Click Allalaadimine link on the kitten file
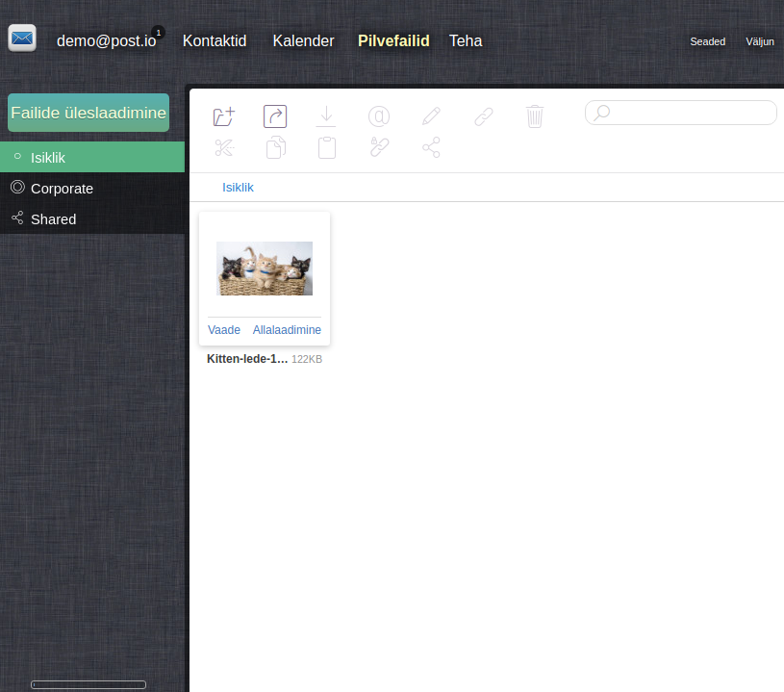Screen dimensions: 784x692 pos(287,330)
